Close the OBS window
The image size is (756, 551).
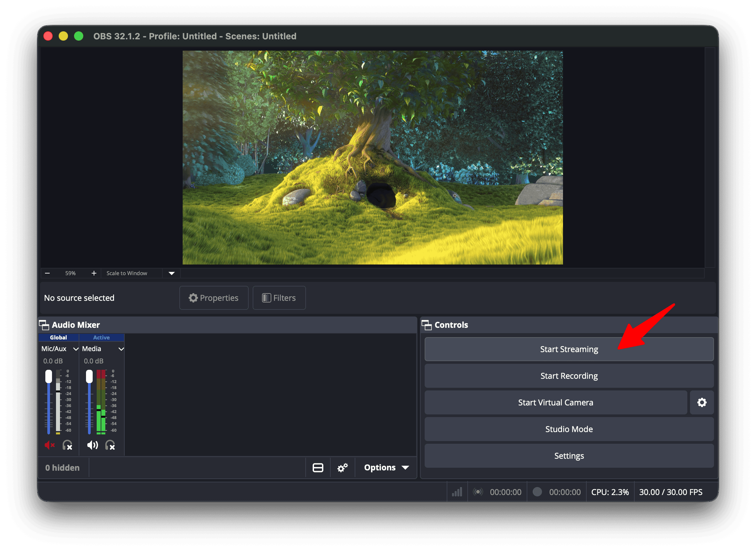pyautogui.click(x=48, y=36)
